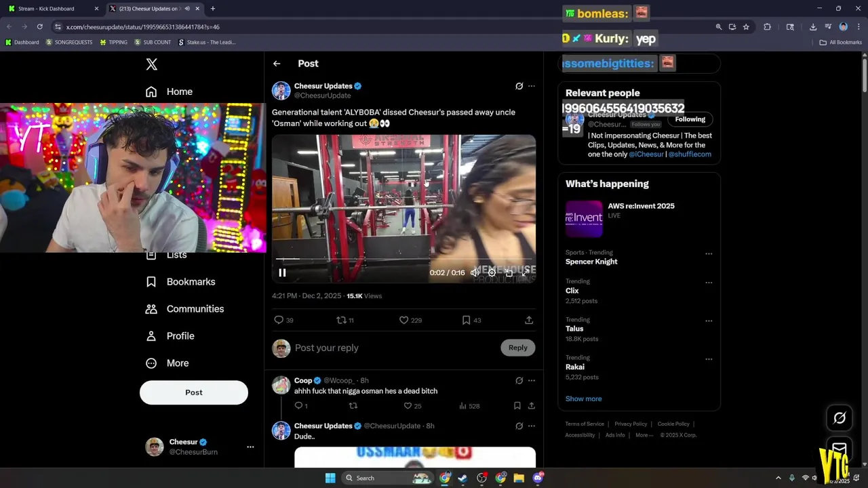The width and height of the screenshot is (868, 488).
Task: Open Home in the sidebar
Action: click(170, 91)
